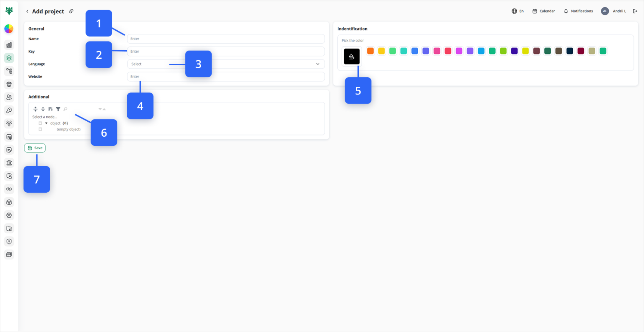Copy page link icon next to Add project
Screen dimensions: 644x332
click(71, 11)
